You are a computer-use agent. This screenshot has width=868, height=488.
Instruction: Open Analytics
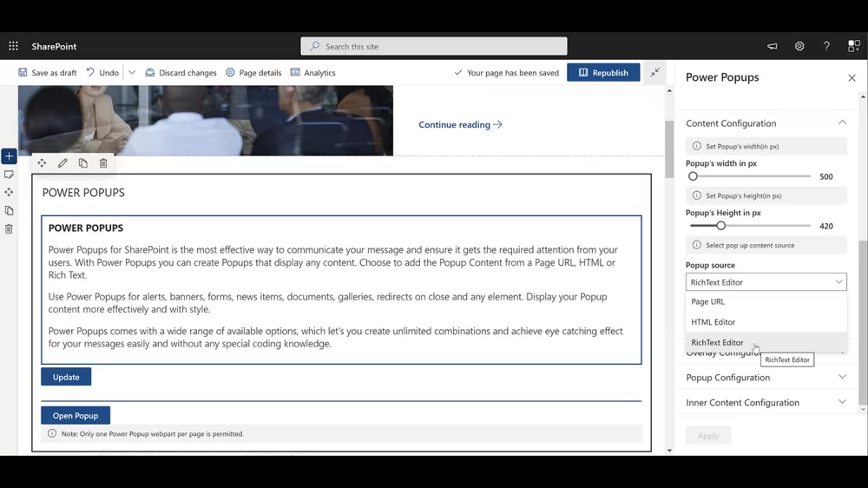313,73
